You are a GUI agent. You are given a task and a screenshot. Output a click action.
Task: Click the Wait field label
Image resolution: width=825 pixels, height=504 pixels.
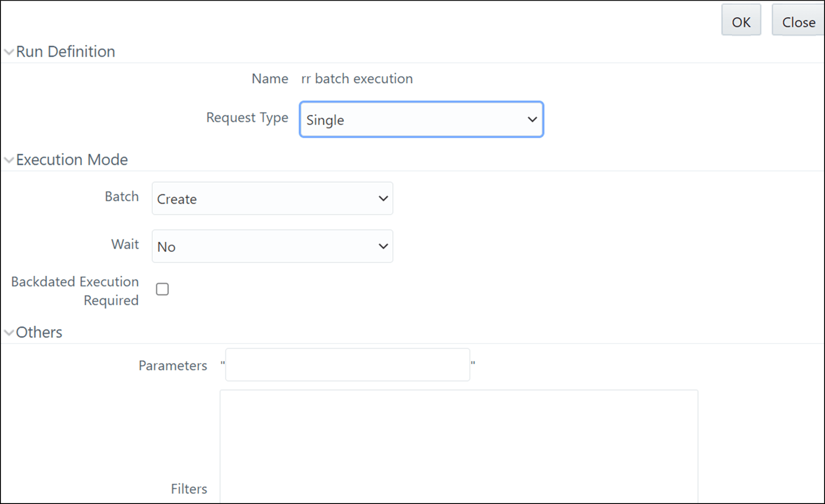[125, 244]
